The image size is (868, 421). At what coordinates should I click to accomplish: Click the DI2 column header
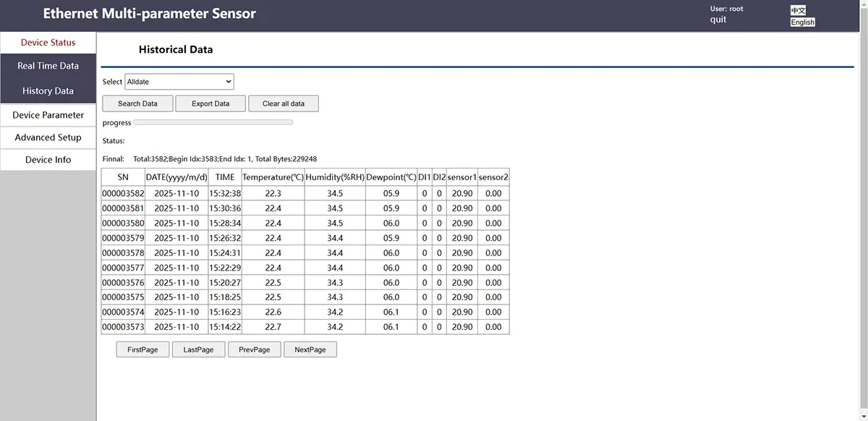(x=439, y=177)
